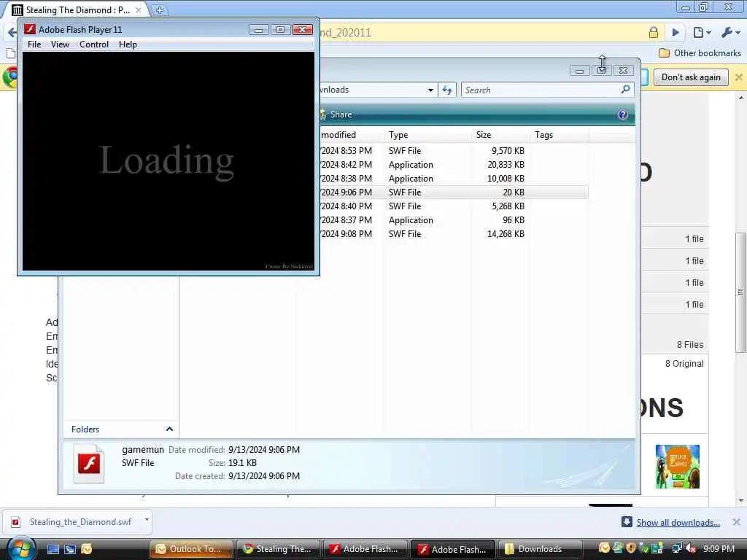This screenshot has height=560, width=747.
Task: Open Stealing_the_Diamond.swf download item
Action: click(x=73, y=522)
